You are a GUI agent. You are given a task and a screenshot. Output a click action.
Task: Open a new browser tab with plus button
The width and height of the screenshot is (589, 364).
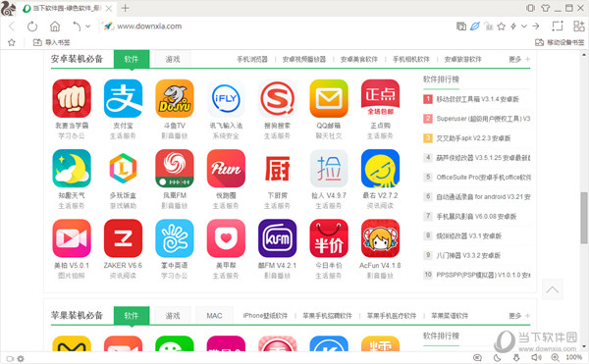tap(126, 8)
